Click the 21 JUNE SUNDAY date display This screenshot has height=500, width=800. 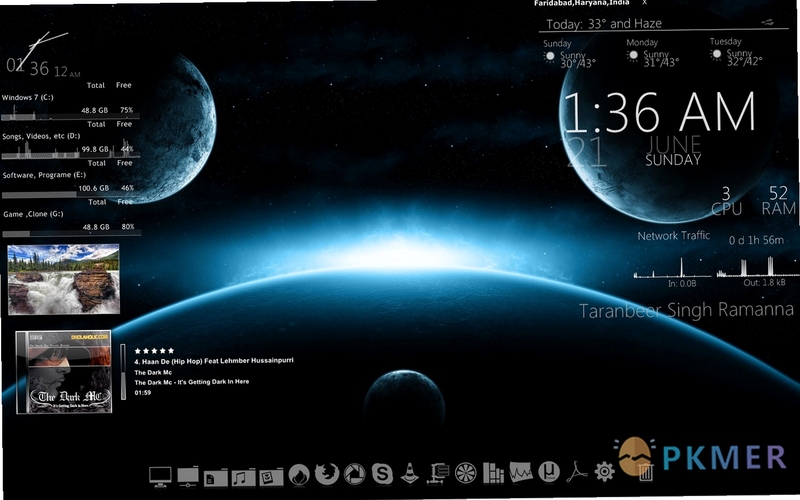pos(635,152)
